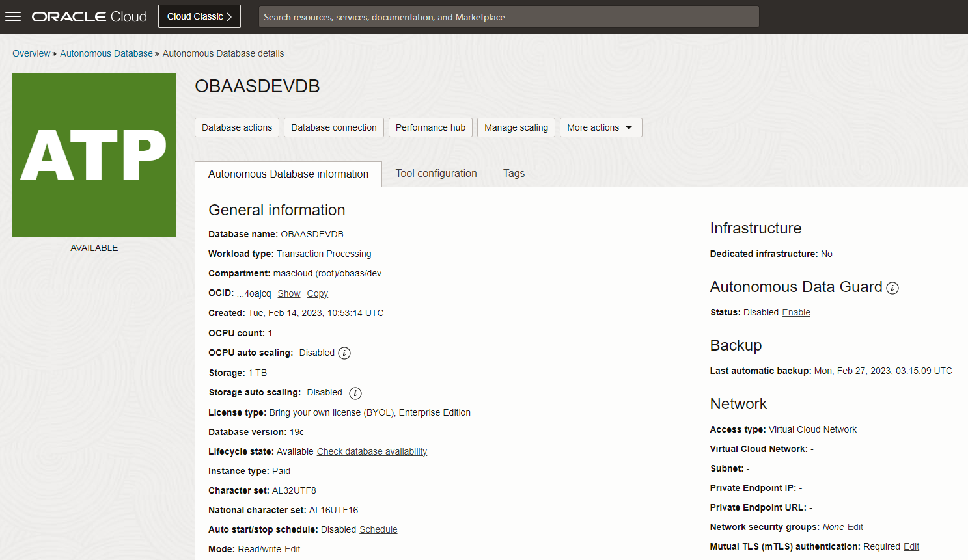Open Manage scaling
The image size is (968, 560).
516,127
